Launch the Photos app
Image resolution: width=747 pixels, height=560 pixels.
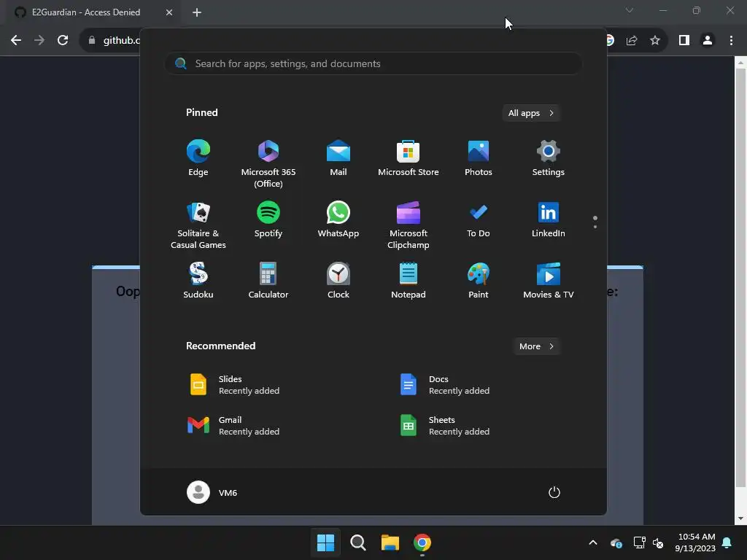[479, 158]
